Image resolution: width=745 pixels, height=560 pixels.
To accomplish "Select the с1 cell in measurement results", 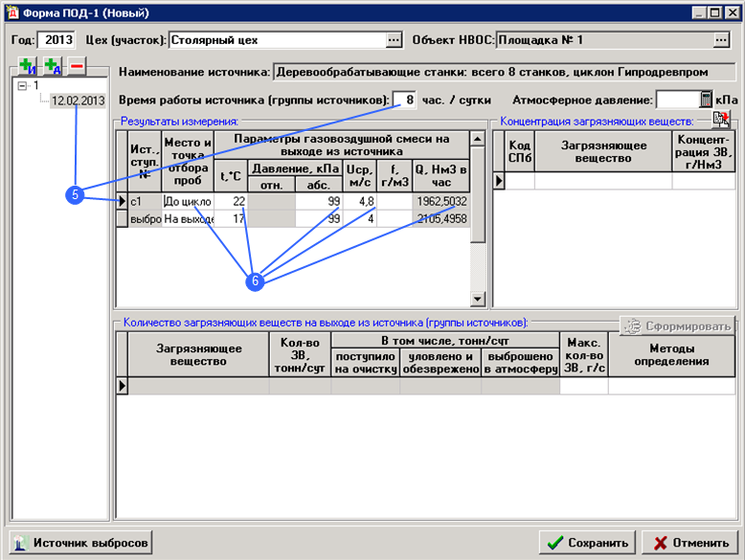I will [x=145, y=201].
